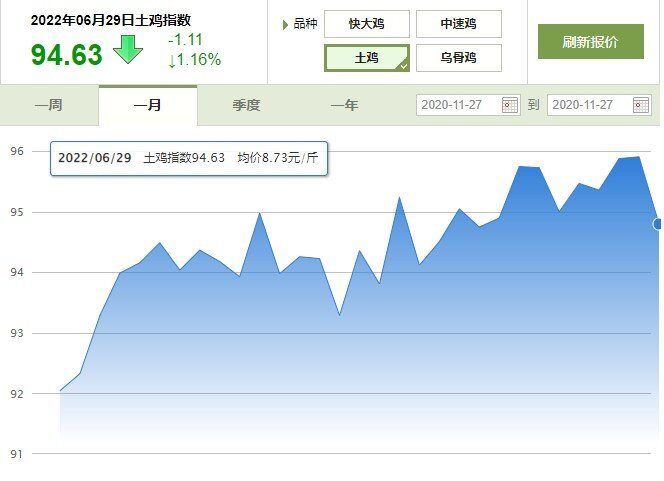This screenshot has width=664, height=481.
Task: Click the y-axis label 95
Action: pos(17,212)
